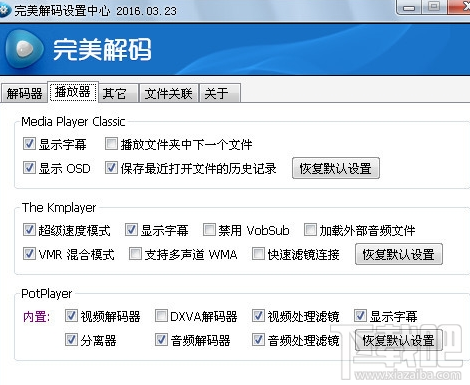Open the 关于 tab
This screenshot has height=385, width=470.
[x=220, y=93]
